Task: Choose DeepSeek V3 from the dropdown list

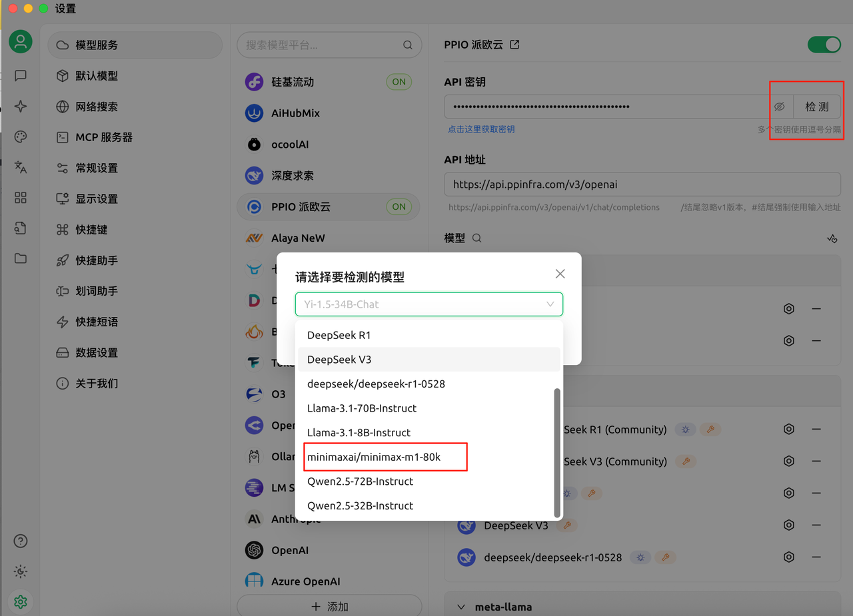Action: (428, 360)
